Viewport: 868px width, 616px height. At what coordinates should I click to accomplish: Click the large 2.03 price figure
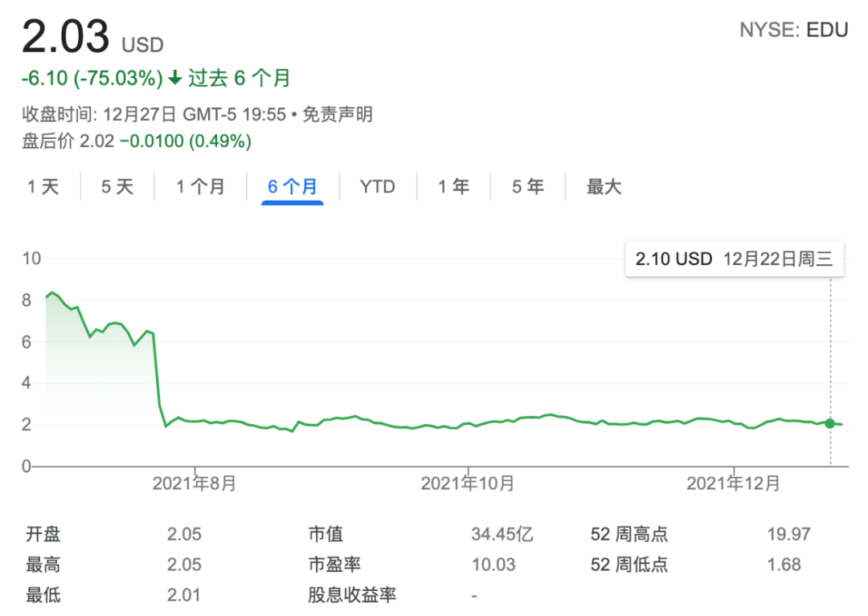[x=65, y=37]
